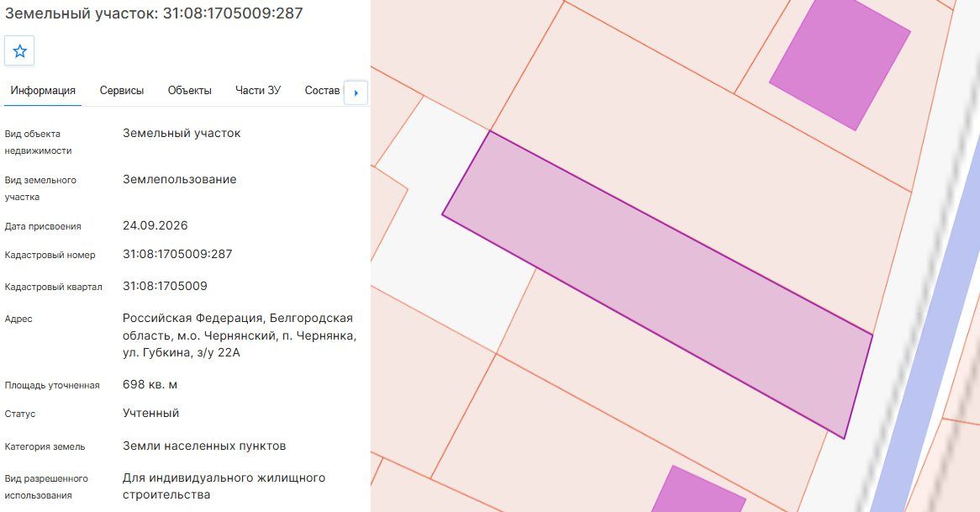Select the purple building at the map's top edge
The width and height of the screenshot is (980, 512).
click(x=840, y=62)
